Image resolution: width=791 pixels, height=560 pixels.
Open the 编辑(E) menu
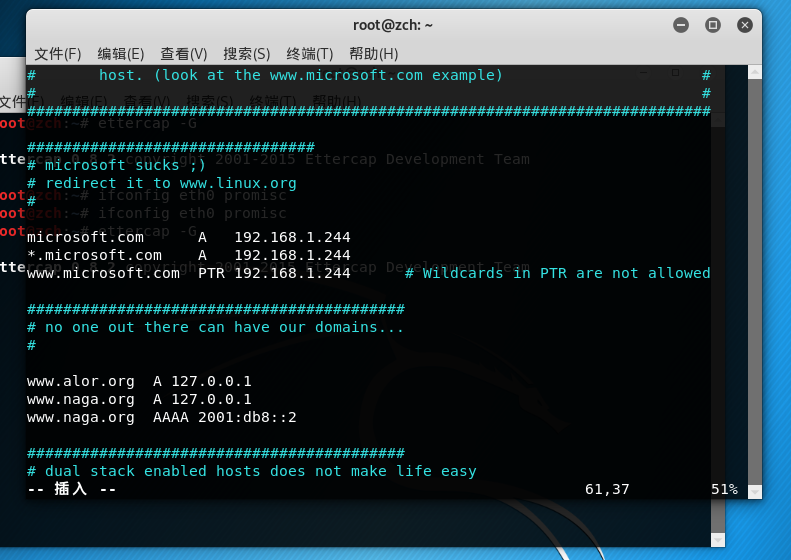121,53
